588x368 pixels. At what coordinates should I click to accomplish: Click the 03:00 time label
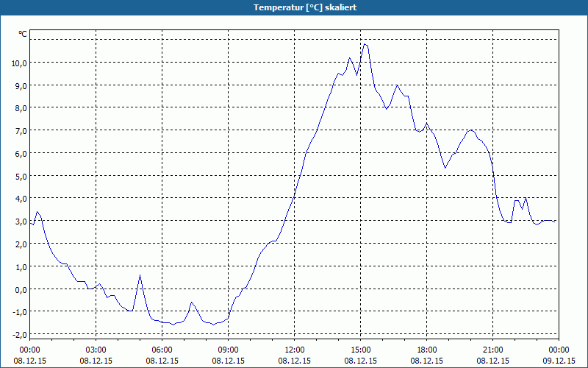point(96,350)
